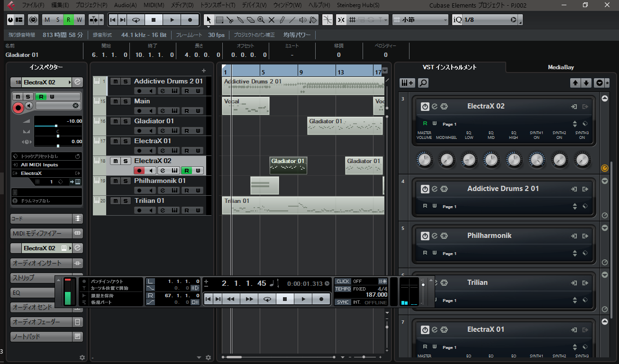This screenshot has width=619, height=364.
Task: Open Add Track Instrument in VST rack
Action: coord(408,83)
